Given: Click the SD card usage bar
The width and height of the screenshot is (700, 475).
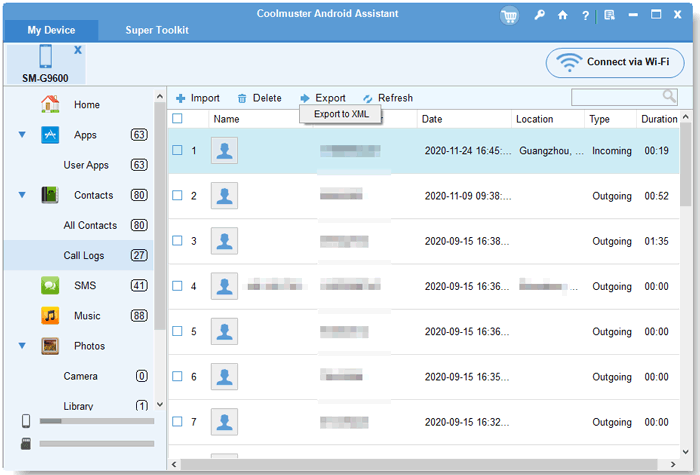Looking at the screenshot, I should pyautogui.click(x=96, y=444).
